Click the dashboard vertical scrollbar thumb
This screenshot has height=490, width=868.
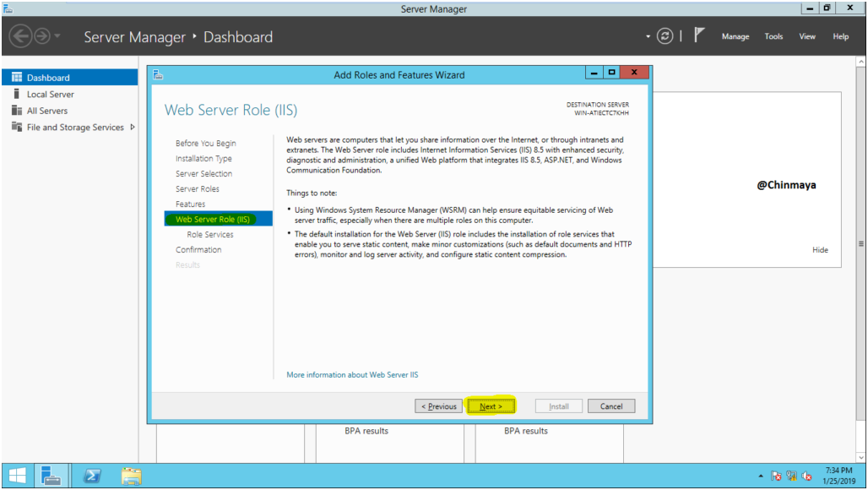tap(860, 243)
